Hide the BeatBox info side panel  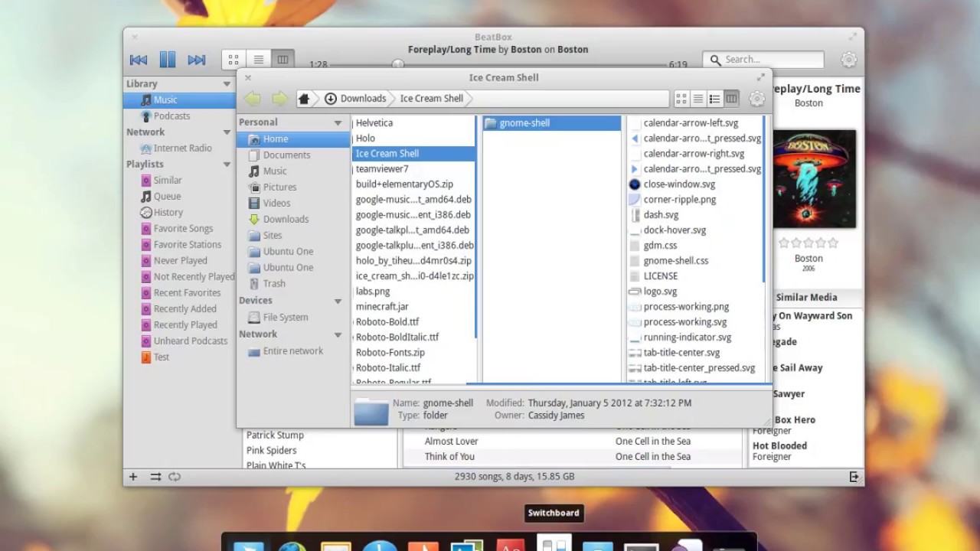tap(854, 477)
